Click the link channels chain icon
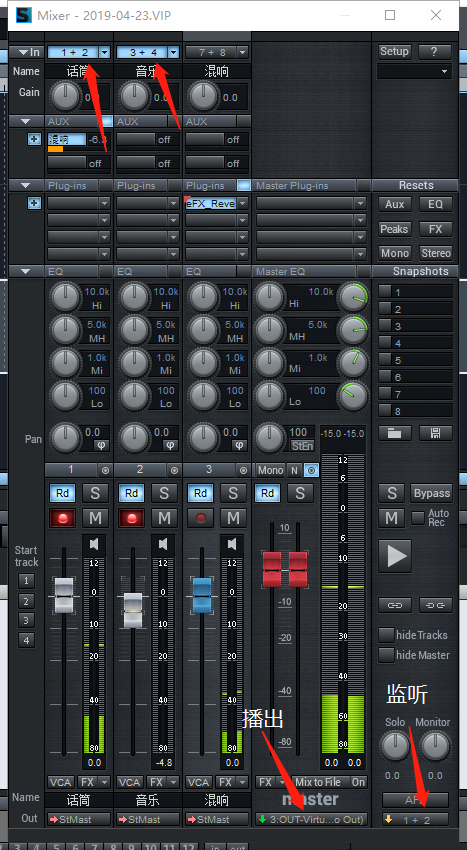The image size is (467, 850). click(395, 604)
